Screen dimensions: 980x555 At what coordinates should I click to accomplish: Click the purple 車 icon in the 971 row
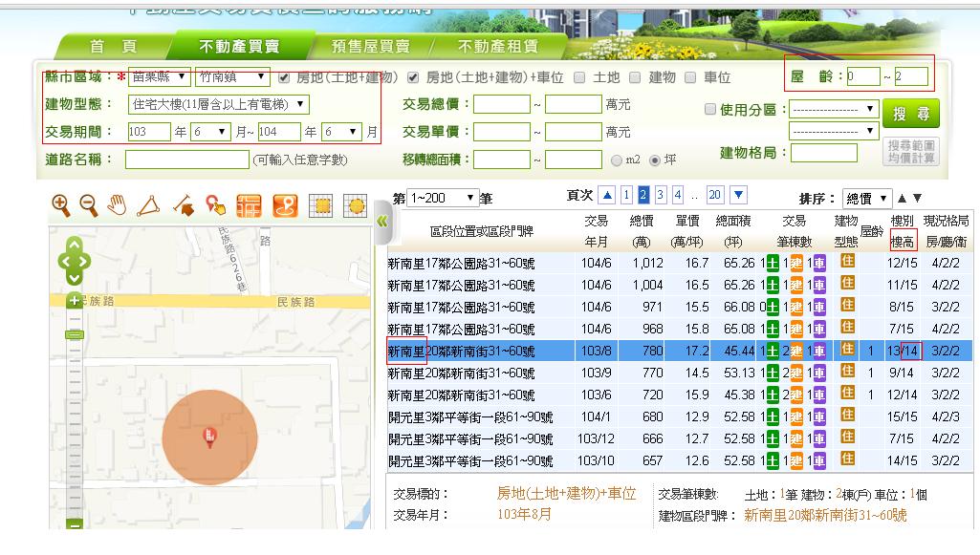point(818,308)
